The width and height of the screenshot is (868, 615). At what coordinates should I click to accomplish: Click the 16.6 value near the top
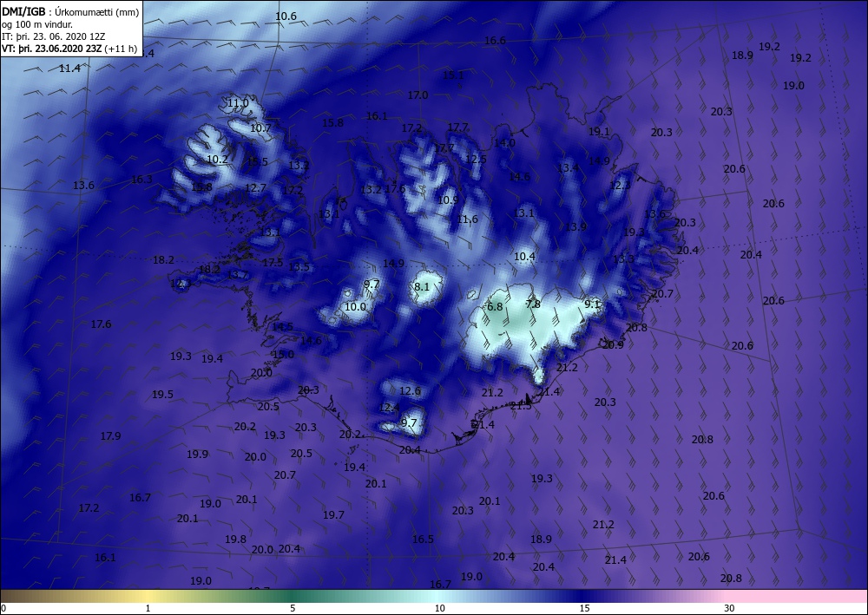pyautogui.click(x=495, y=41)
